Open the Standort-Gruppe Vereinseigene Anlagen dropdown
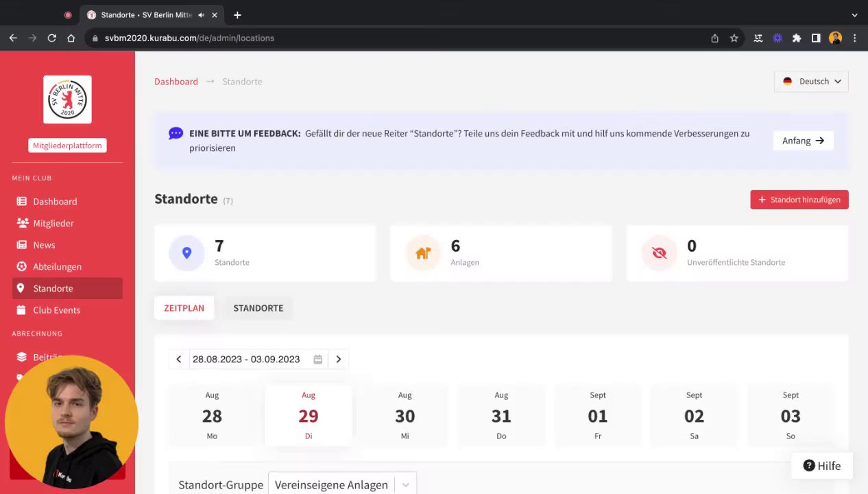Viewport: 868px width, 494px height. (x=342, y=484)
